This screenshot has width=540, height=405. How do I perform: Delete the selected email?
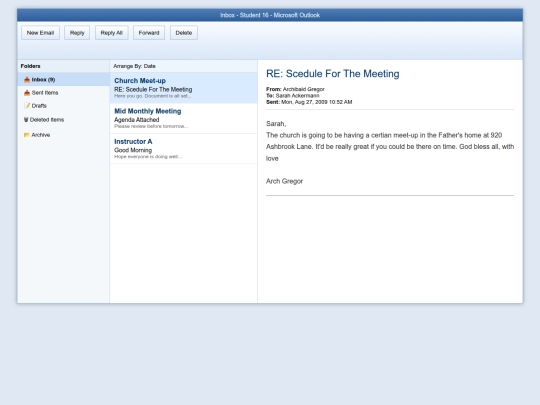click(184, 33)
